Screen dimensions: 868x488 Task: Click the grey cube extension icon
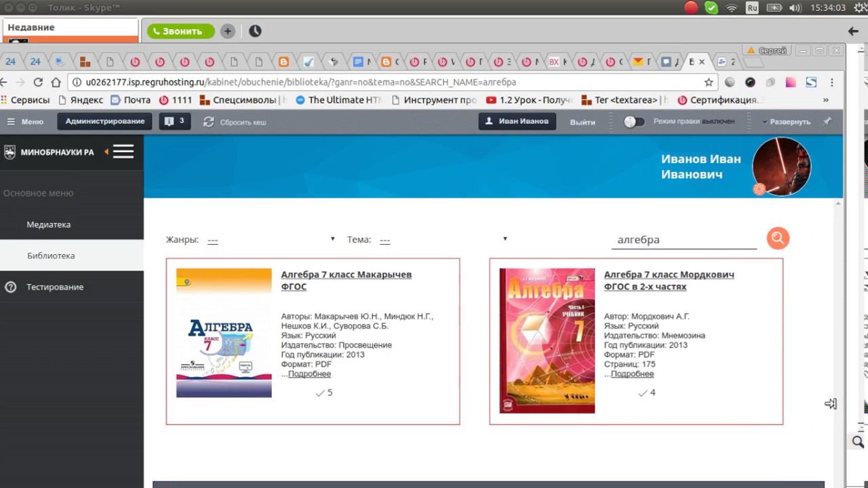click(770, 82)
